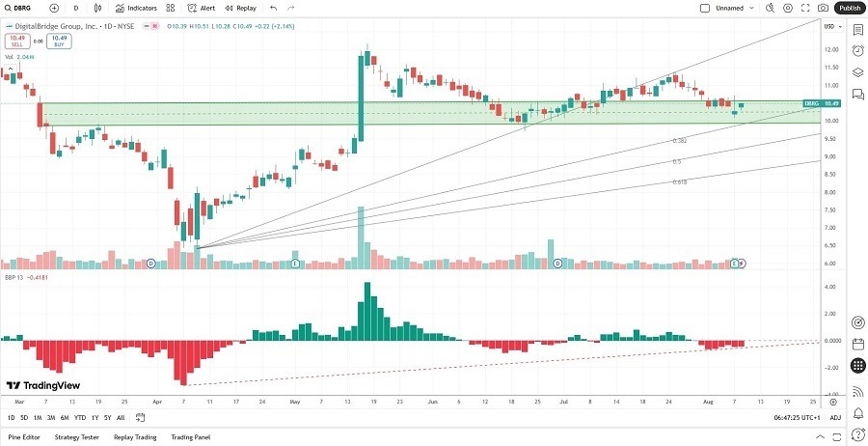
Task: Open price scale settings gear near time axis
Action: pyautogui.click(x=833, y=402)
